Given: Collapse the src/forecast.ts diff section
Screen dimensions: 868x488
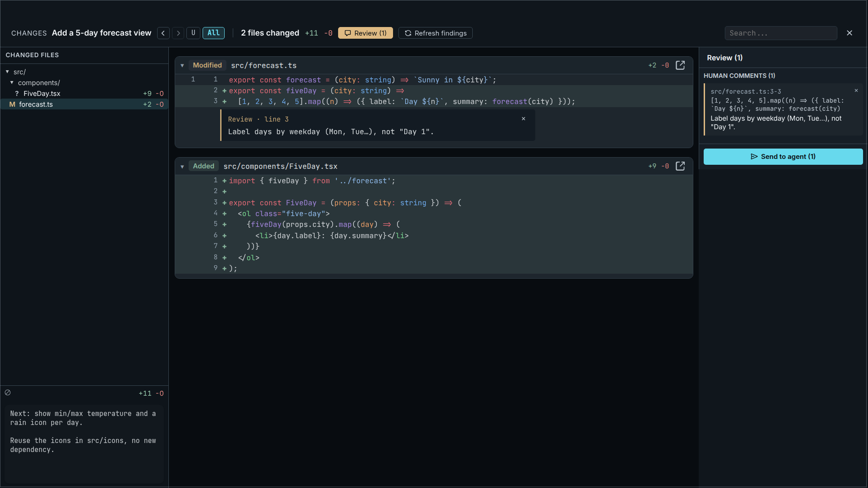Looking at the screenshot, I should [x=182, y=65].
